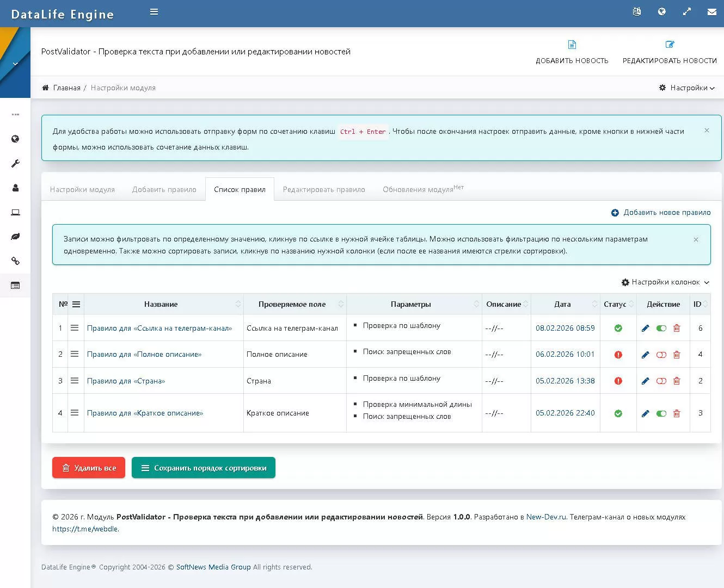This screenshot has height=588, width=724.
Task: Click the Добавить новость document icon
Action: click(x=572, y=45)
